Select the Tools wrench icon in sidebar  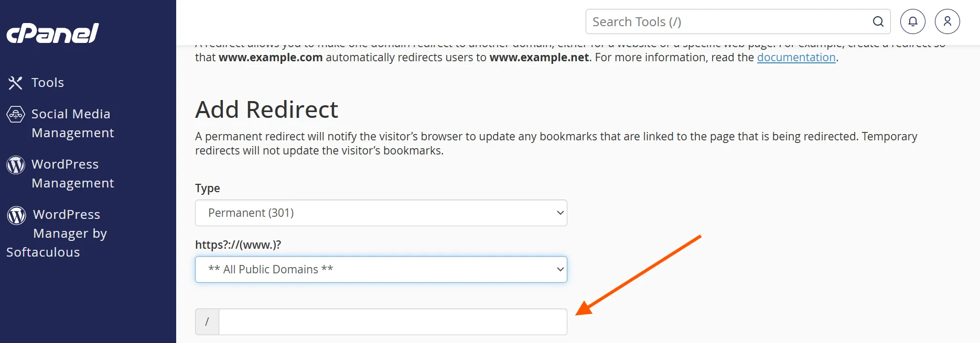pos(15,82)
